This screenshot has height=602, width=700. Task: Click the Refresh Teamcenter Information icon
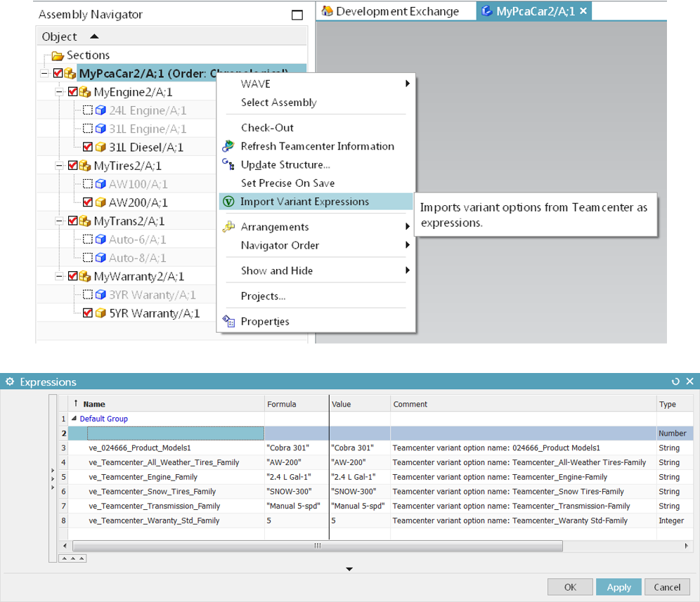coord(229,147)
